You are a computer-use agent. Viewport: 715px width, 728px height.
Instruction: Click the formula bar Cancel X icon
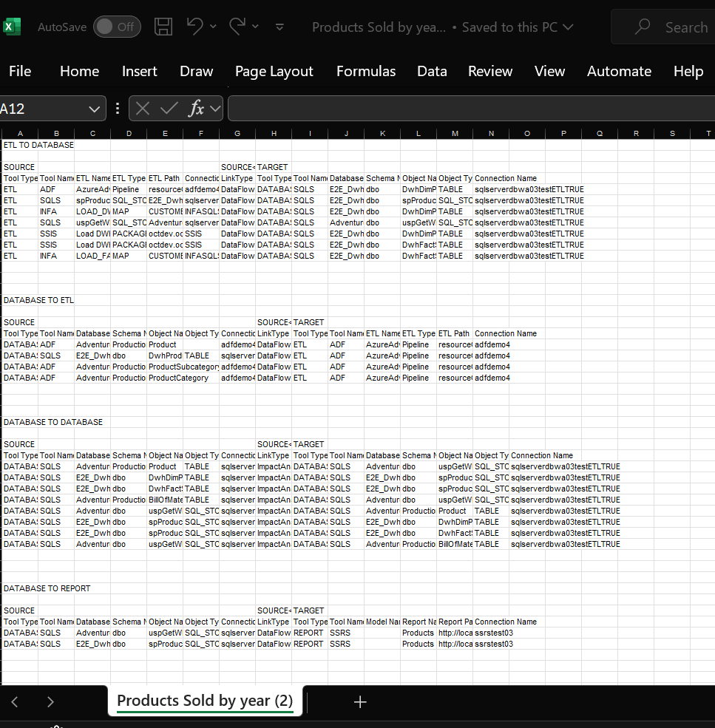tap(143, 109)
